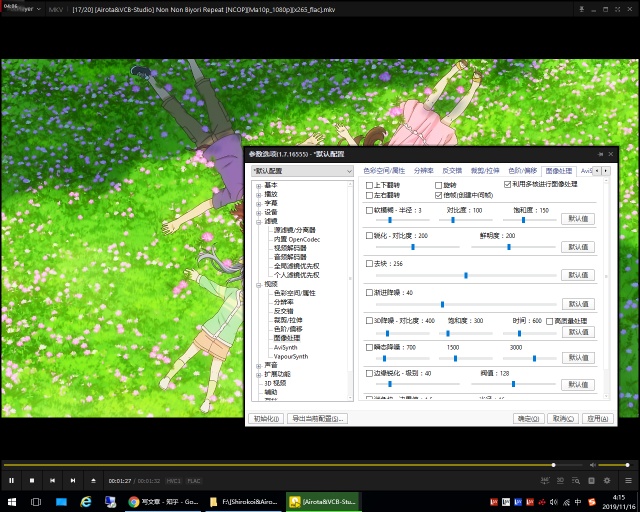Skip to the next file in playlist
This screenshot has width=640, height=512.
(x=73, y=481)
